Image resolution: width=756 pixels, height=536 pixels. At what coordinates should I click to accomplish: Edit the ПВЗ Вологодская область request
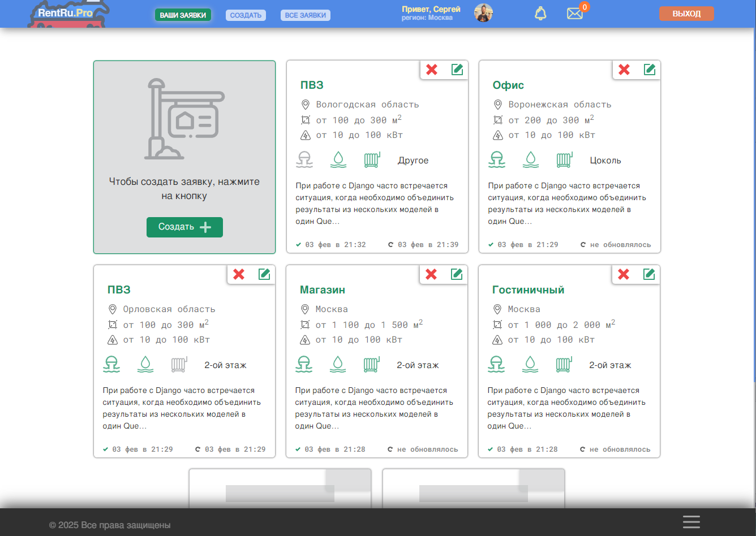[457, 70]
